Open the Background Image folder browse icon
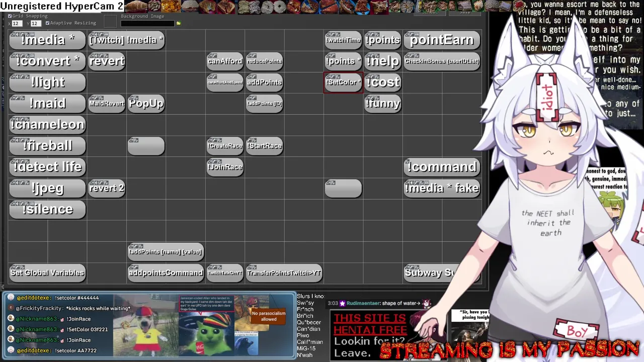The image size is (644, 362). coord(178,23)
